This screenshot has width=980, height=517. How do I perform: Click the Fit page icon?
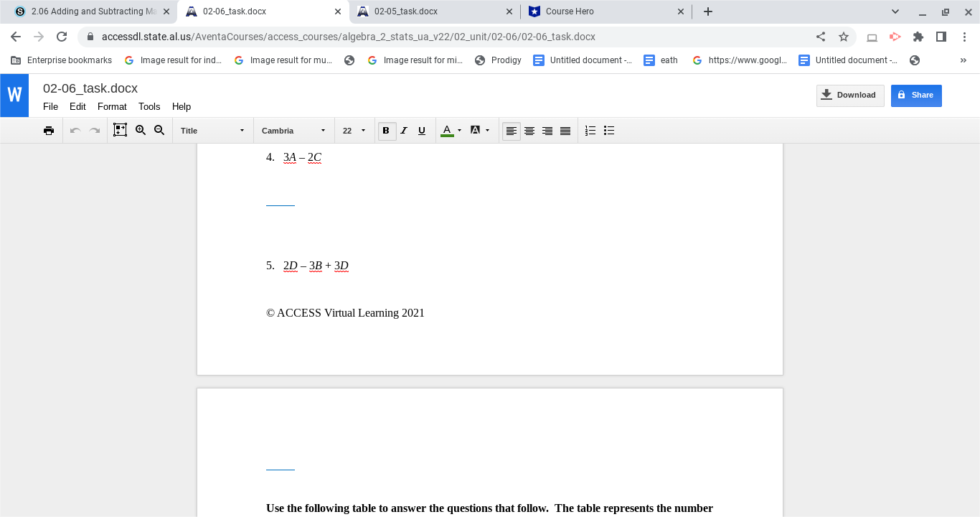(120, 130)
